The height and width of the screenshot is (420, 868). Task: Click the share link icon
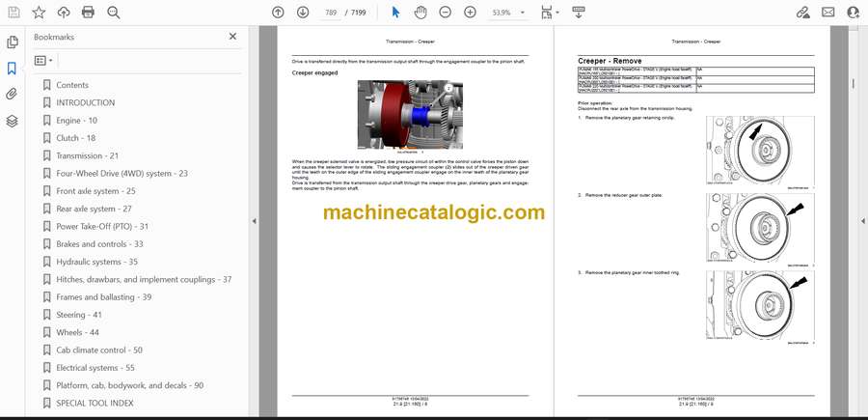(802, 13)
